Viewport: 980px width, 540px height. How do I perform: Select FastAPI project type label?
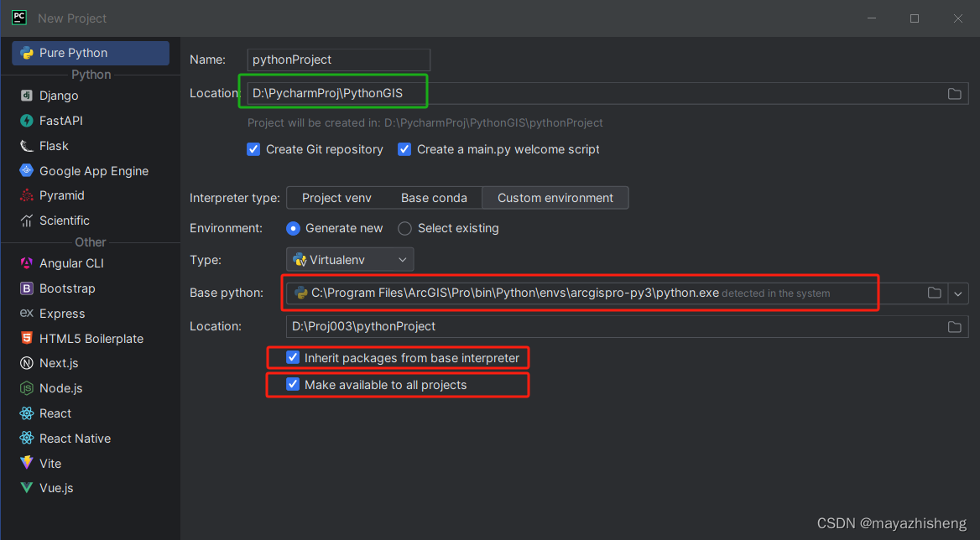pos(61,121)
